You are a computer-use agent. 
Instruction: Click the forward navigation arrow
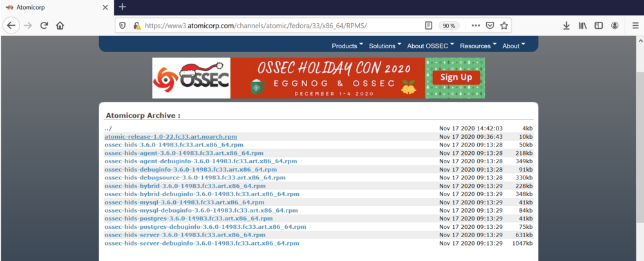point(28,26)
